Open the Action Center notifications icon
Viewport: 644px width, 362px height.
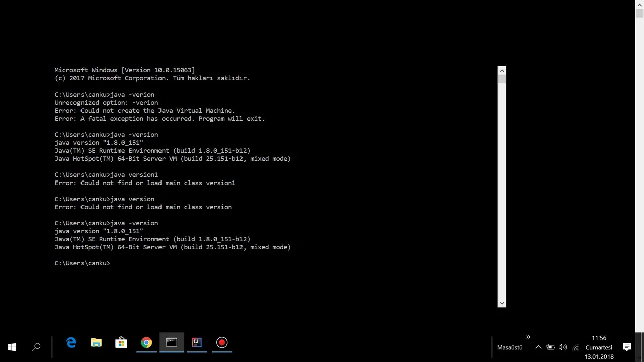(x=627, y=347)
